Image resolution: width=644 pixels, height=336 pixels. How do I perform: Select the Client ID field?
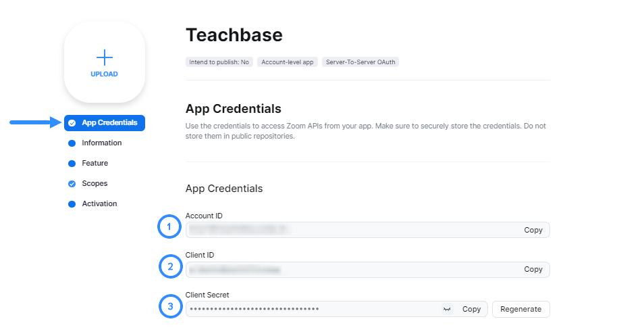point(368,269)
